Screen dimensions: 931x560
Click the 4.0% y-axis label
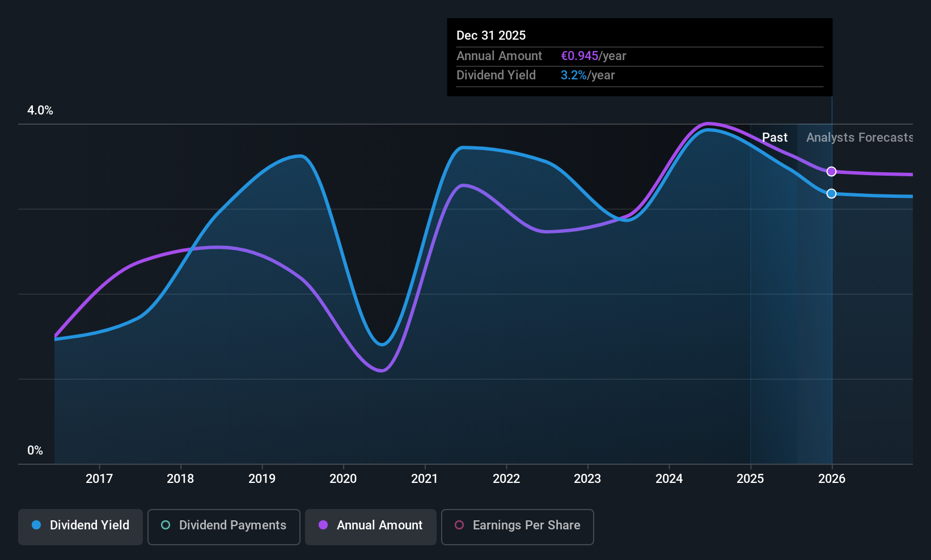coord(40,111)
